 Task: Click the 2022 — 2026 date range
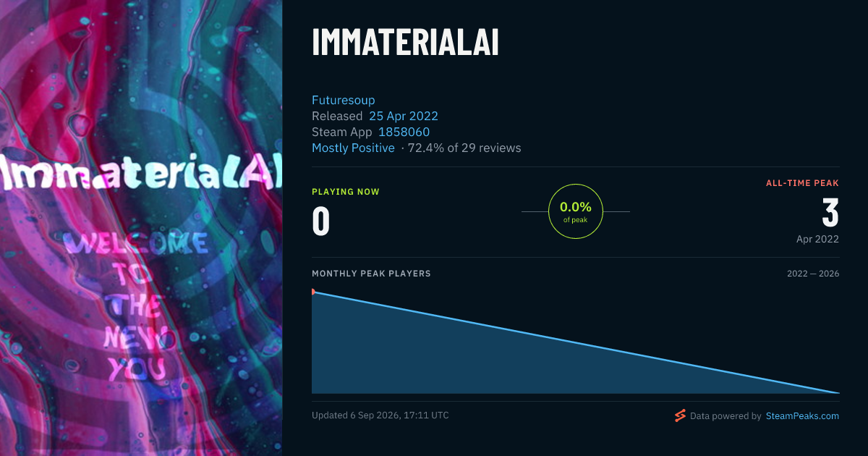[813, 274]
